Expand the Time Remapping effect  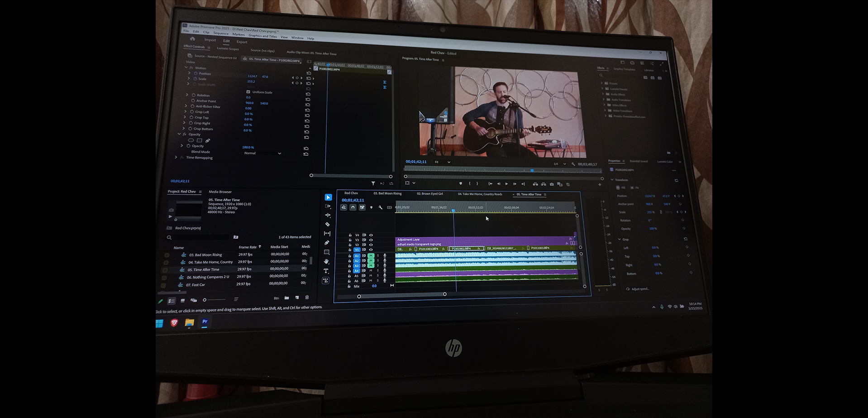176,157
